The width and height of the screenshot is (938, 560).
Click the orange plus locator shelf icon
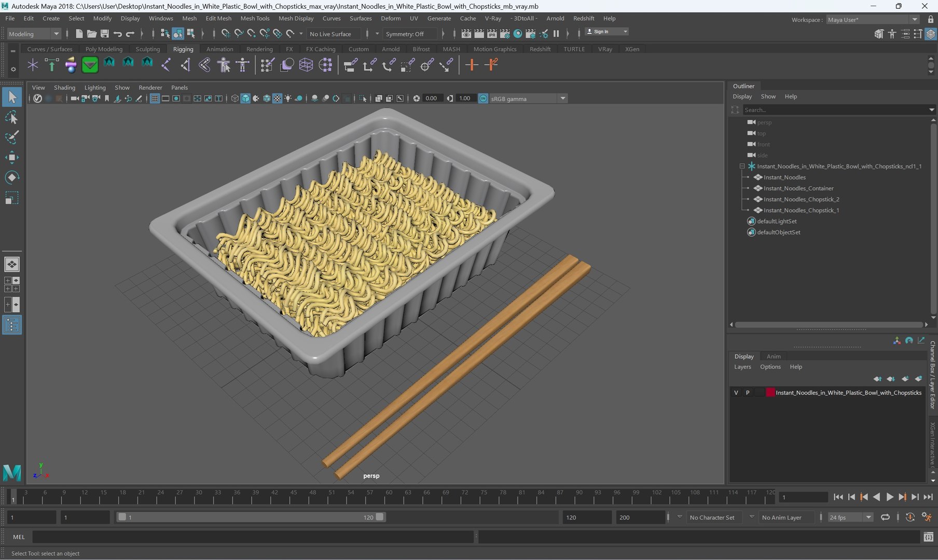pos(471,65)
